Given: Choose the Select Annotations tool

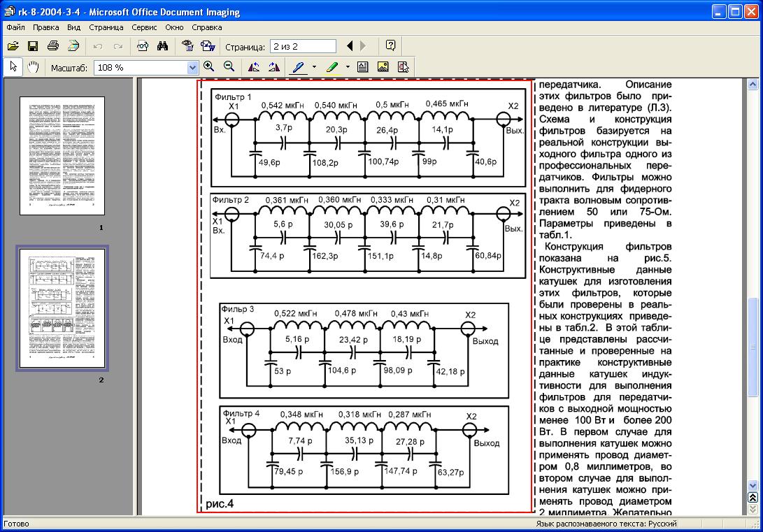Looking at the screenshot, I should coord(404,67).
